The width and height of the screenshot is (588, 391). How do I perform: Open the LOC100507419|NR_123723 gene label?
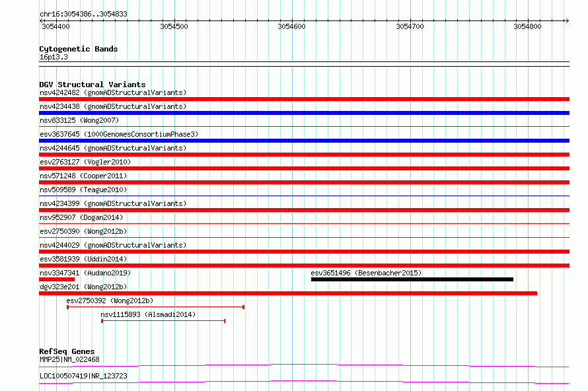(x=83, y=376)
